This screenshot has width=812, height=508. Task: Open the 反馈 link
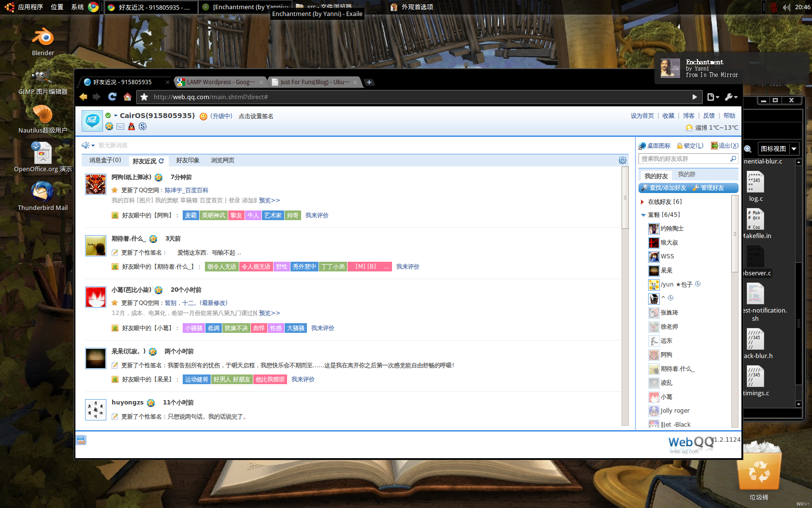(709, 116)
